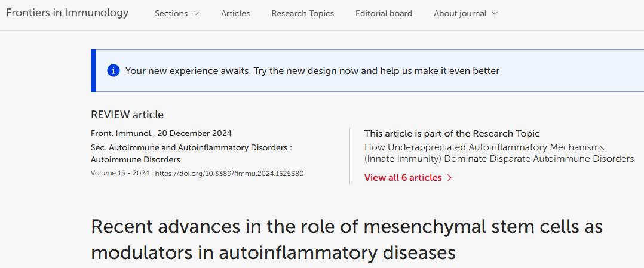644x268 pixels.
Task: Open the Sections menu label
Action: click(171, 13)
